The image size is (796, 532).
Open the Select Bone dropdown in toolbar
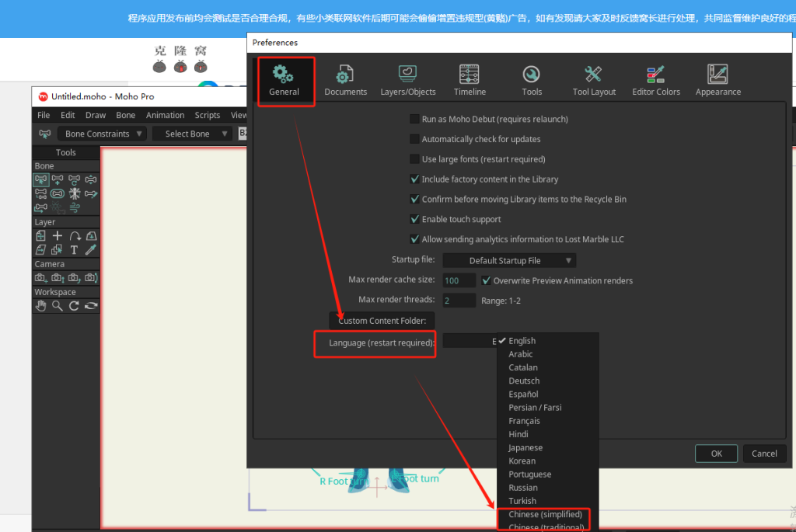tap(193, 134)
